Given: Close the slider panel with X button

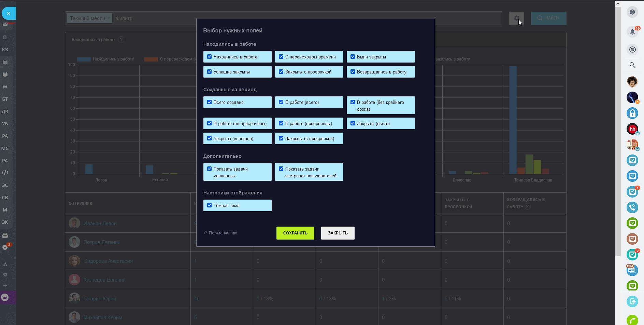Looking at the screenshot, I should (x=9, y=13).
